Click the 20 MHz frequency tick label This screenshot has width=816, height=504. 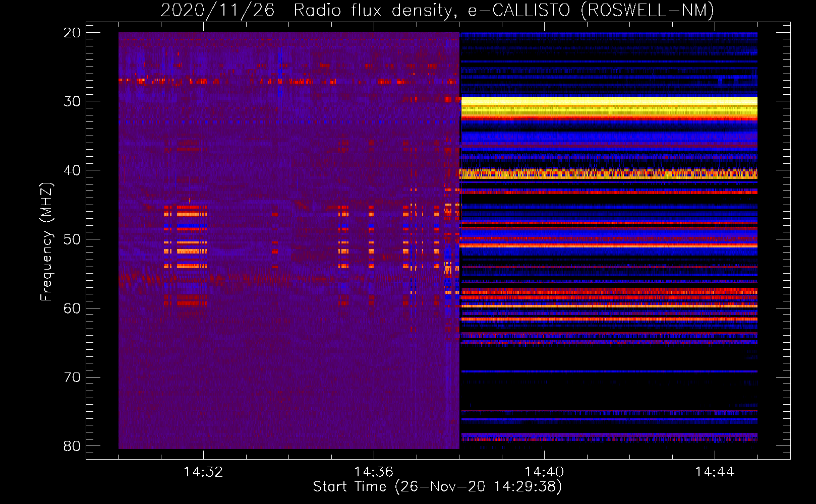click(x=72, y=33)
